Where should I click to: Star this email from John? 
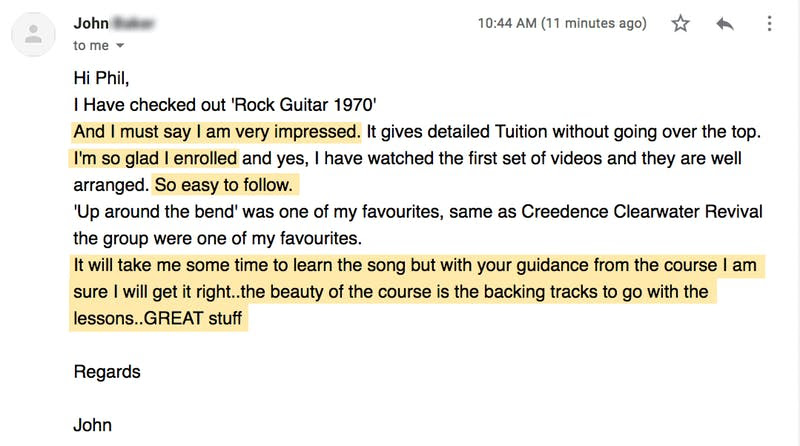pyautogui.click(x=680, y=23)
